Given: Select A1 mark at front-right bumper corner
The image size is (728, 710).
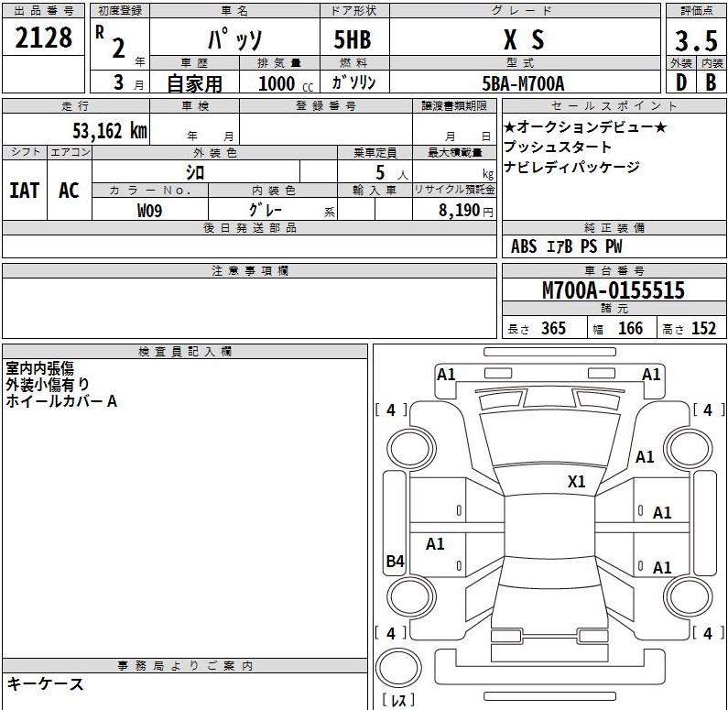Looking at the screenshot, I should 651,375.
